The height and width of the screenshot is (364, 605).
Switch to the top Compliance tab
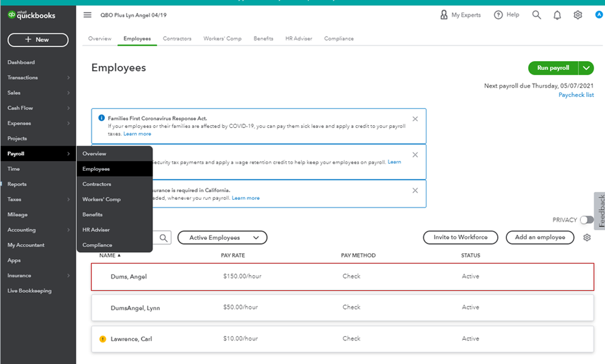pyautogui.click(x=339, y=39)
